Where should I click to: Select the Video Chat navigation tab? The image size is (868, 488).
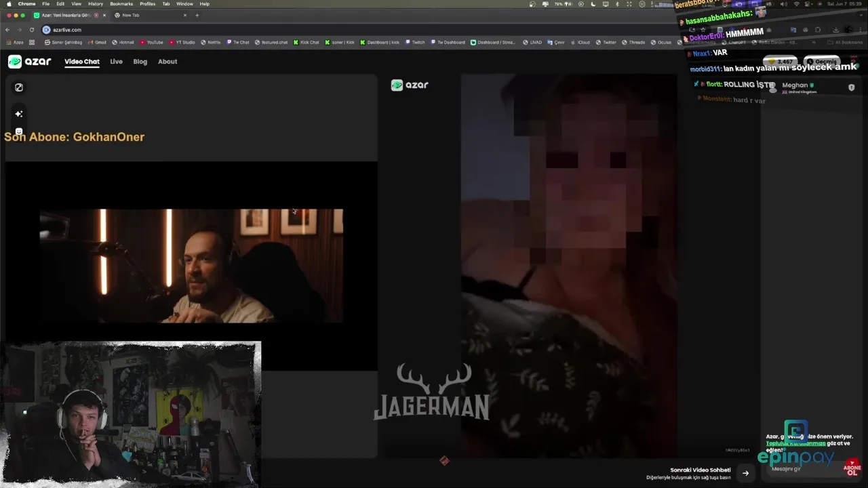(x=82, y=62)
